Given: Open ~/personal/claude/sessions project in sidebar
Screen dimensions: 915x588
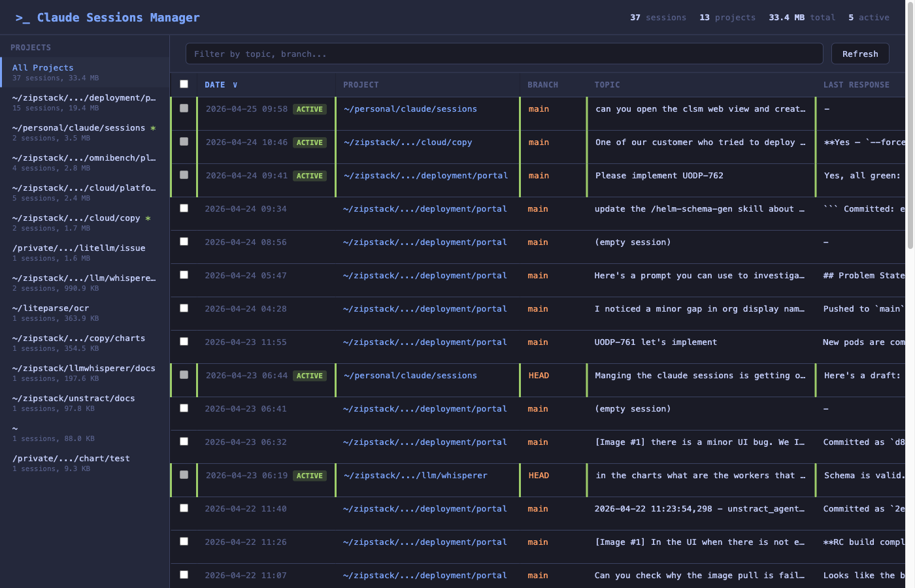Looking at the screenshot, I should pyautogui.click(x=78, y=128).
